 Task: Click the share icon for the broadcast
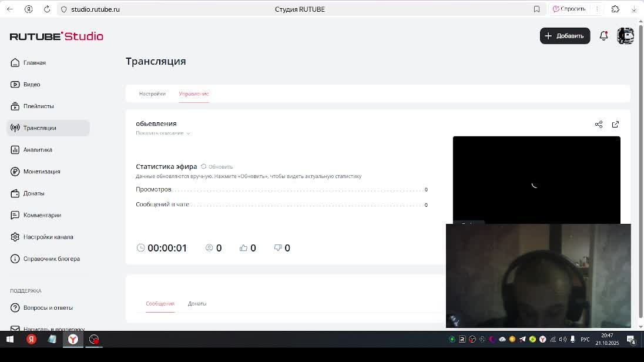click(598, 125)
